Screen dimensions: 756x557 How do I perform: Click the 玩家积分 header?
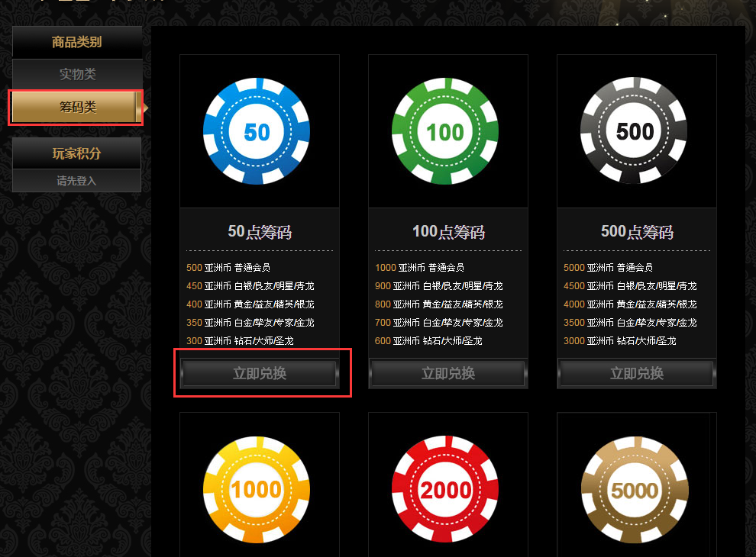(x=76, y=153)
